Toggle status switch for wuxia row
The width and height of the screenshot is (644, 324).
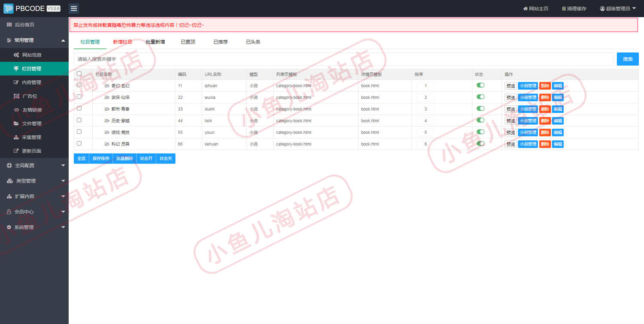480,97
